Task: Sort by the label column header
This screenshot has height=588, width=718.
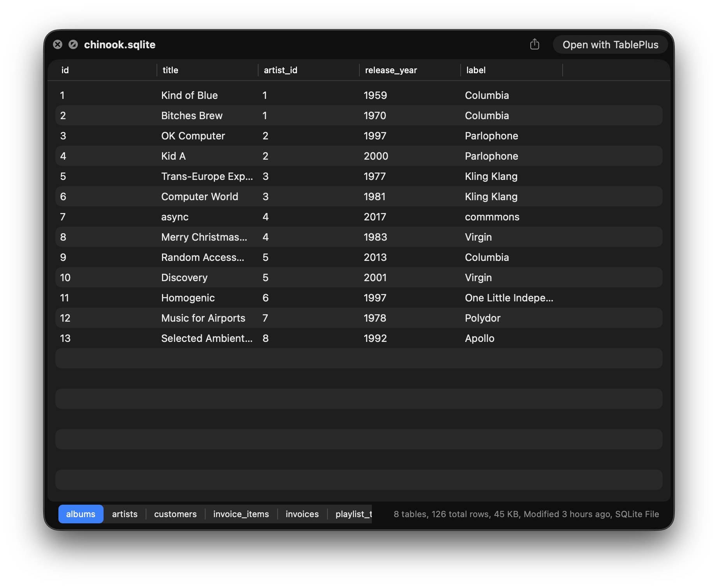Action: coord(475,70)
